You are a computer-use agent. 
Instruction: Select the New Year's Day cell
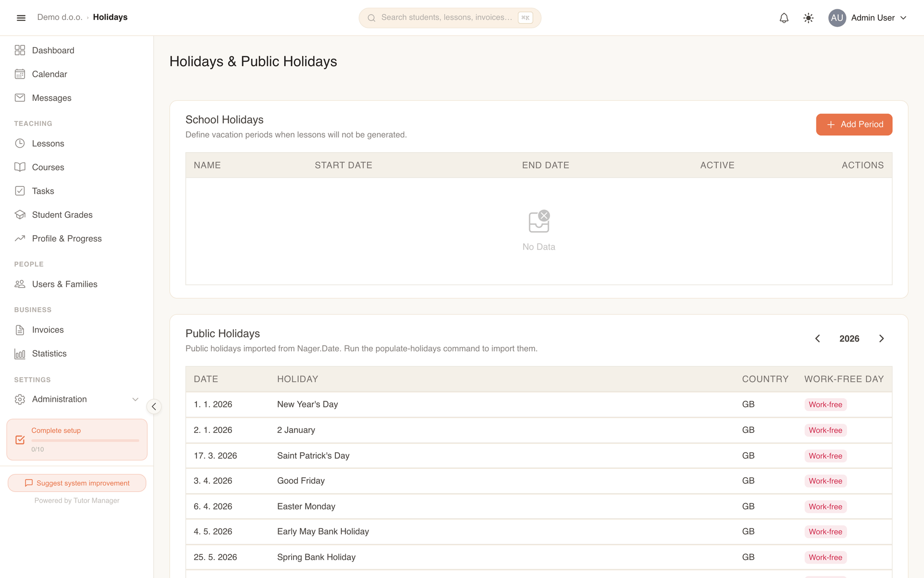tap(307, 404)
